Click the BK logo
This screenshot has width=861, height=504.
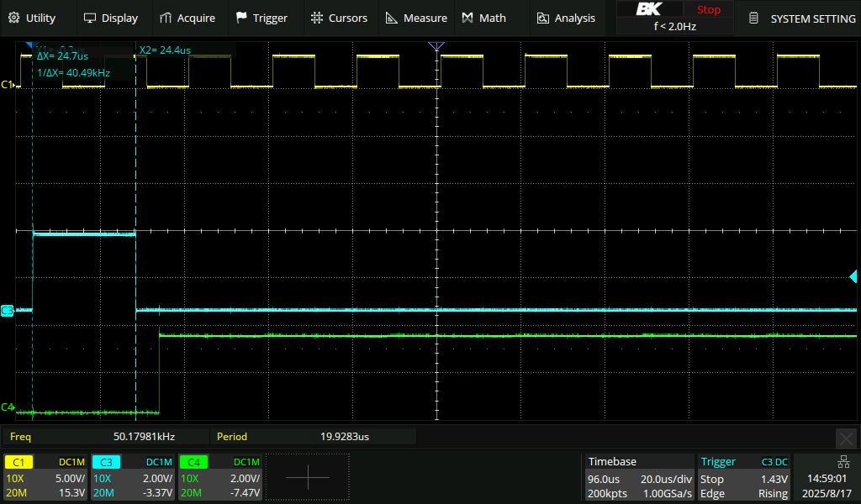coord(649,9)
